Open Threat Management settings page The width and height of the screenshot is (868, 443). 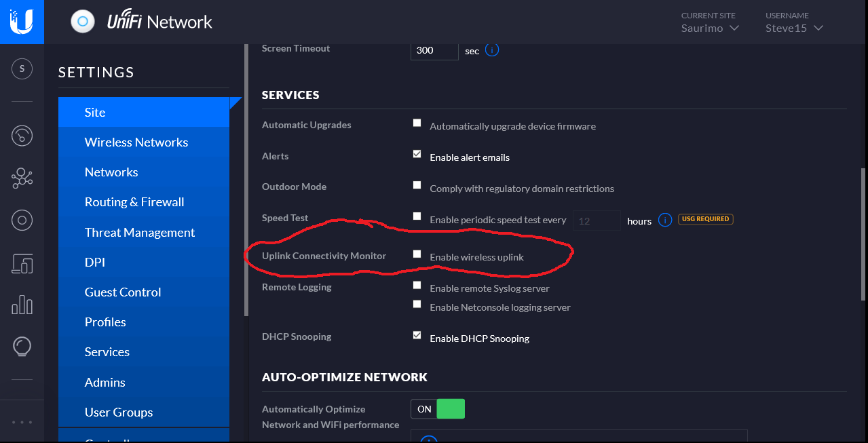(140, 233)
